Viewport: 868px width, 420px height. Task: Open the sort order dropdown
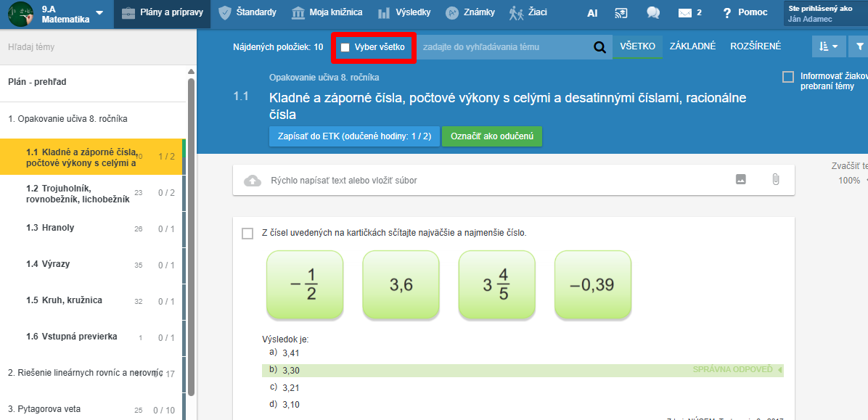tap(829, 46)
